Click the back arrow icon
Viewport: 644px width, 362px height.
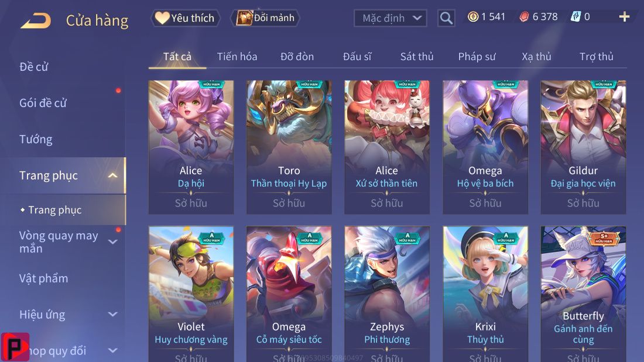(36, 20)
